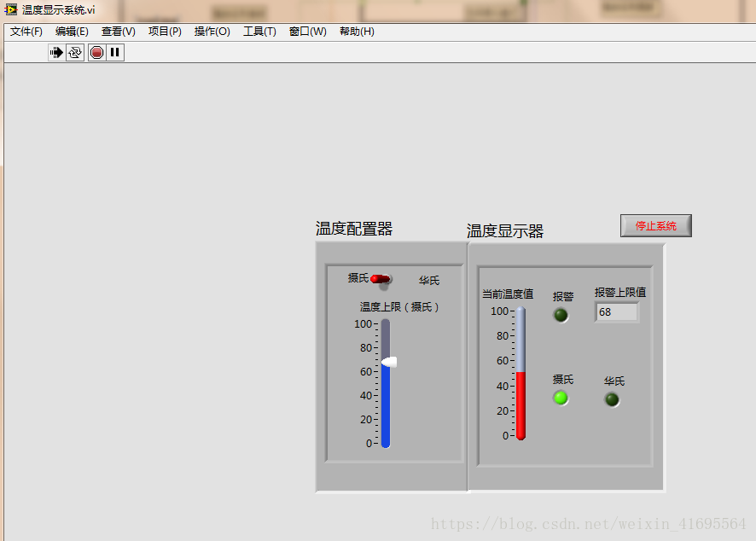The width and height of the screenshot is (756, 541).
Task: Click the lit green 摄氏 indicator LED
Action: click(x=561, y=398)
